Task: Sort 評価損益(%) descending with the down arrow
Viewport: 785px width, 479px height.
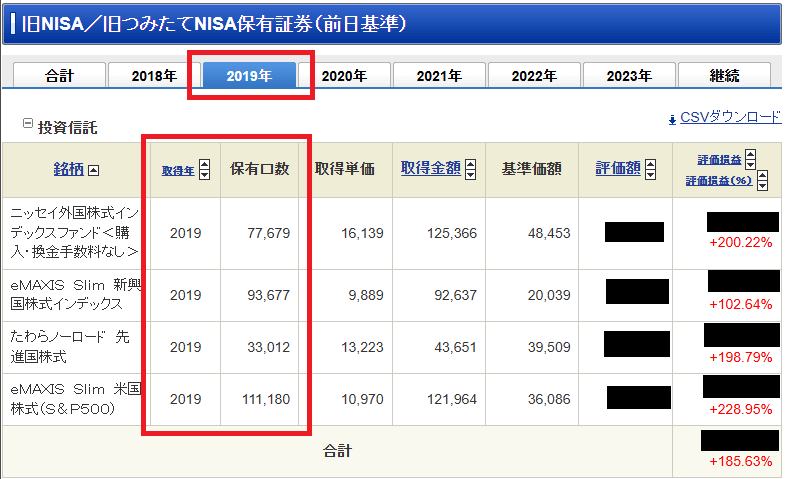Action: coord(762,187)
